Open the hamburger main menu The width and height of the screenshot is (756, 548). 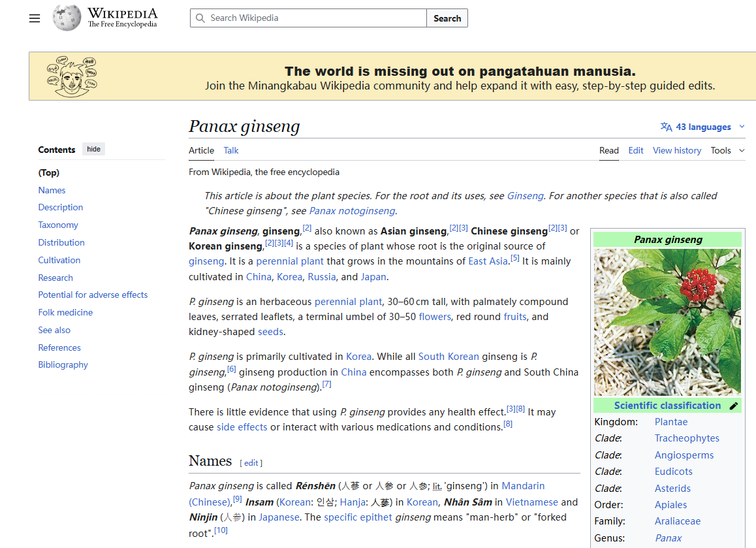pyautogui.click(x=35, y=18)
